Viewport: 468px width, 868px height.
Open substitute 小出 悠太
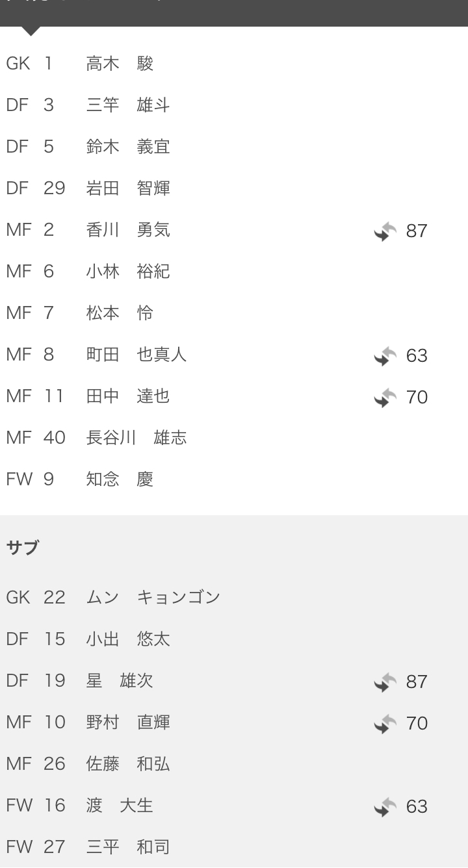coord(127,639)
